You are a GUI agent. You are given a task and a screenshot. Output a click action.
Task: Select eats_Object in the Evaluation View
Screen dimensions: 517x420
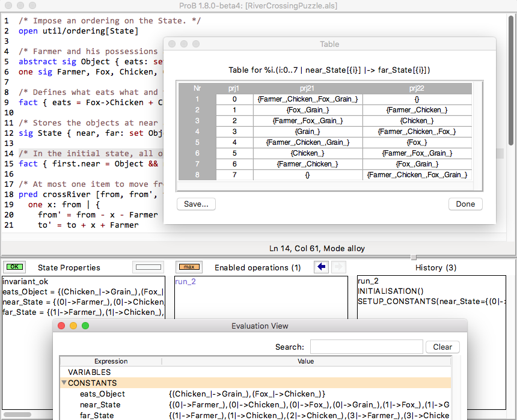(x=102, y=394)
